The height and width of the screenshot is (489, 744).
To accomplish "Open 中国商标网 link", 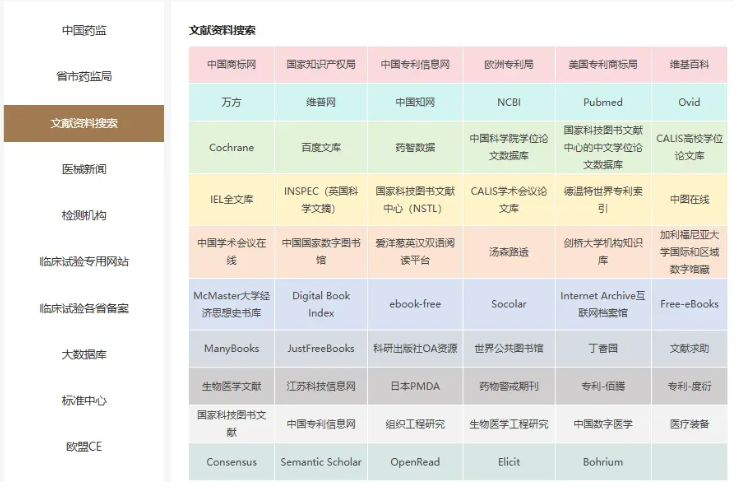I will click(x=234, y=65).
